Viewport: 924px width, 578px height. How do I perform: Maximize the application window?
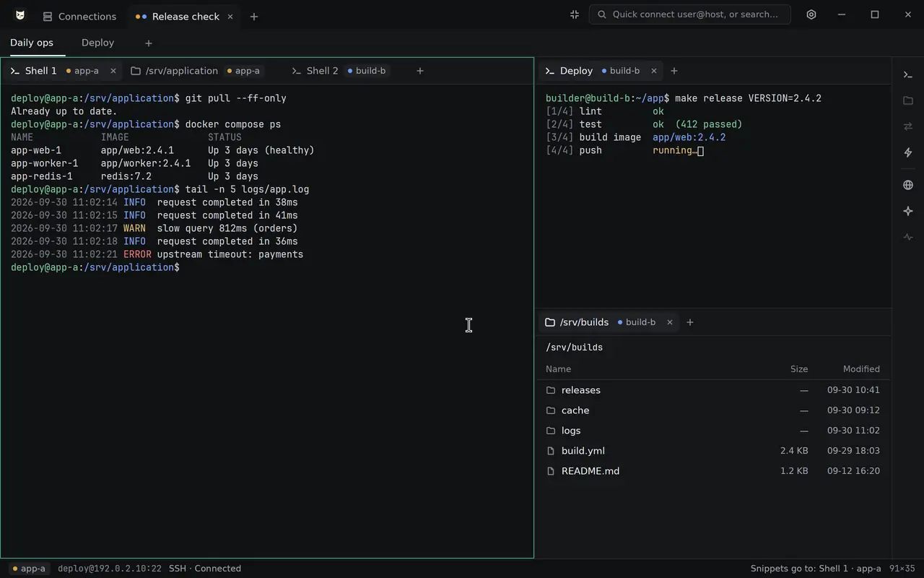(x=875, y=14)
